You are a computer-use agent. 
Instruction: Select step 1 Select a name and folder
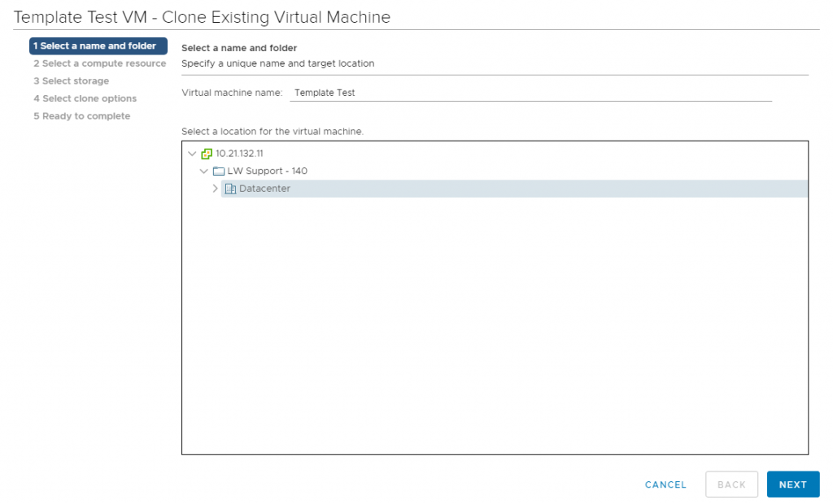pyautogui.click(x=98, y=46)
